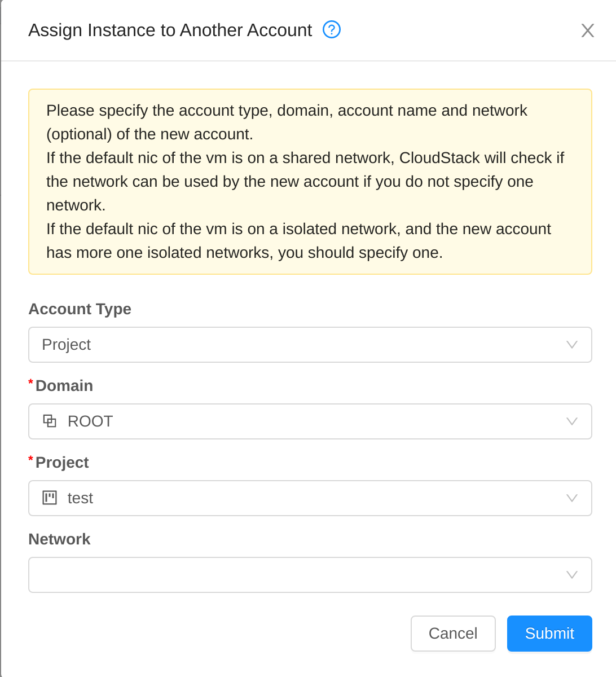
Task: Open the help beside the dialog title
Action: click(x=332, y=30)
